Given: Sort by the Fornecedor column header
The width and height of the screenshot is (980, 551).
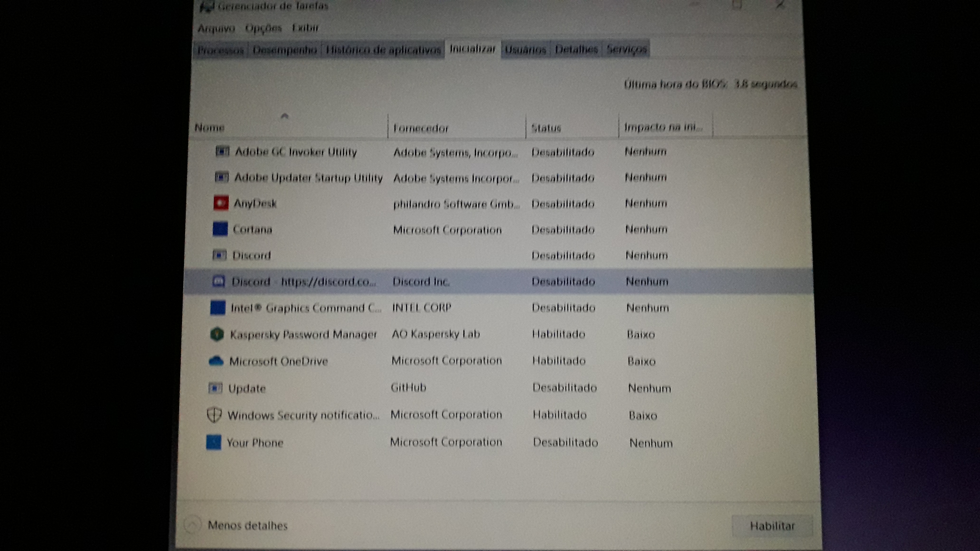Looking at the screenshot, I should tap(421, 128).
